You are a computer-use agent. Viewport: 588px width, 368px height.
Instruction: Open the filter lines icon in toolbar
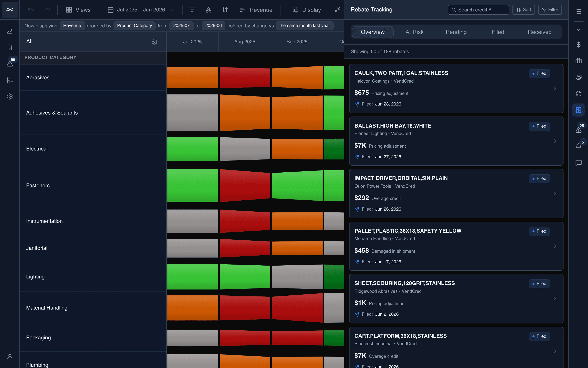pos(192,10)
